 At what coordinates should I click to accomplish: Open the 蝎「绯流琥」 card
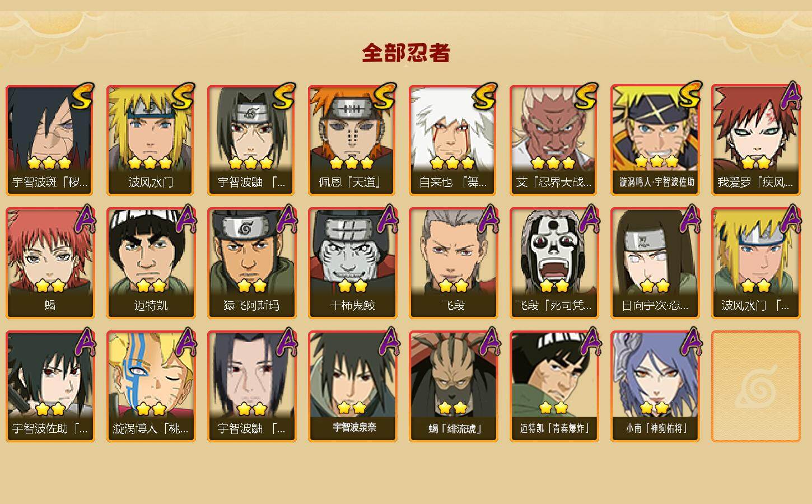pyautogui.click(x=453, y=386)
